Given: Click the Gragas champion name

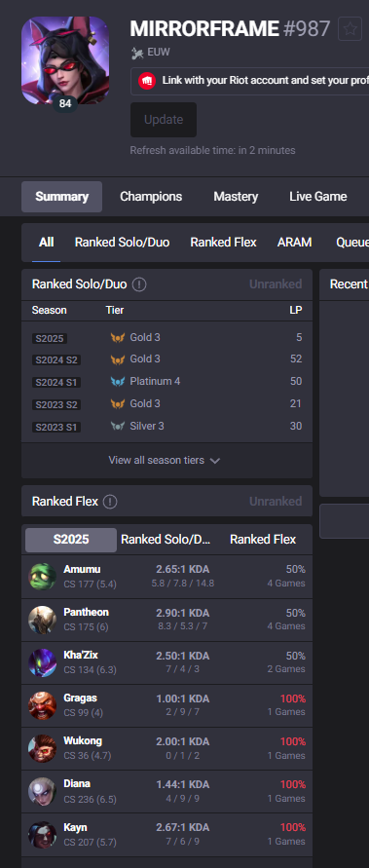Looking at the screenshot, I should click(80, 698).
